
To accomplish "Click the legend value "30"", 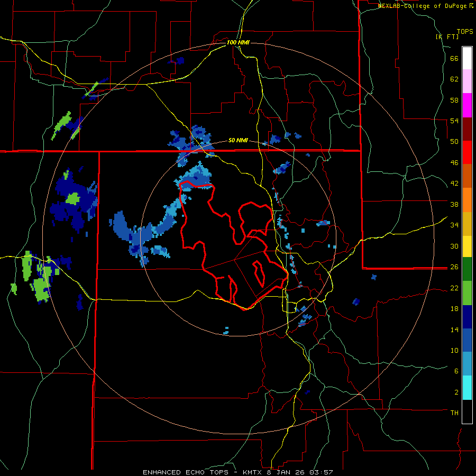I will coord(454,246).
